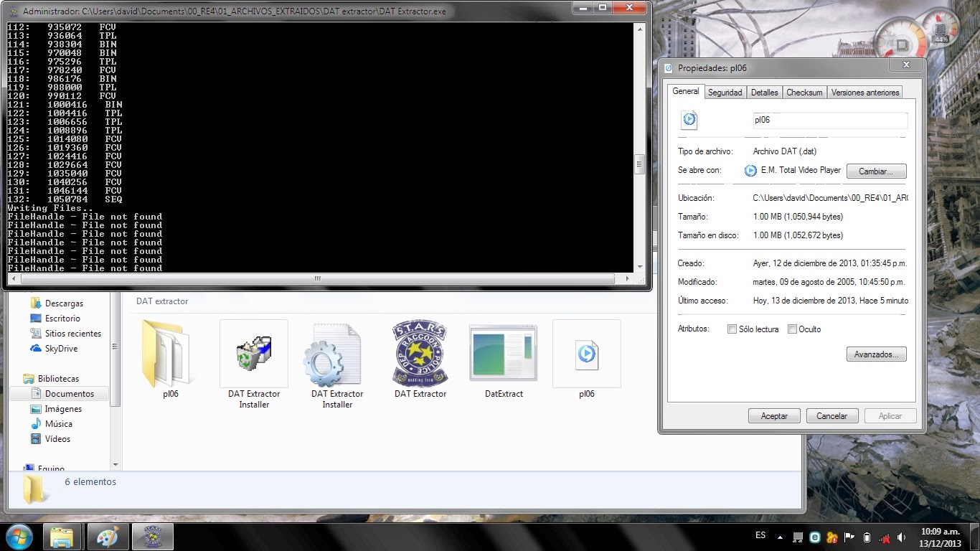Click the 'DAT extractor' folder heading

(162, 301)
